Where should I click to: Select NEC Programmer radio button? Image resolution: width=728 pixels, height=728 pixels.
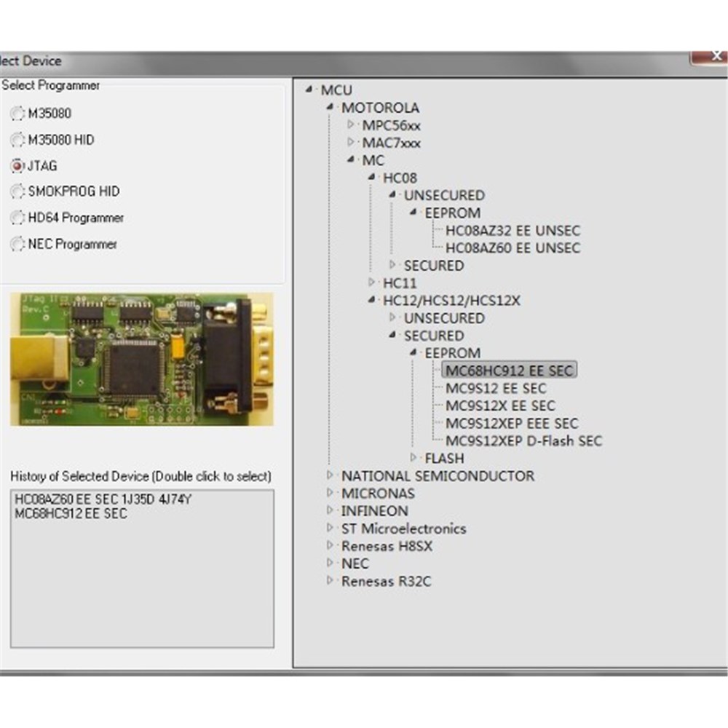coord(17,245)
